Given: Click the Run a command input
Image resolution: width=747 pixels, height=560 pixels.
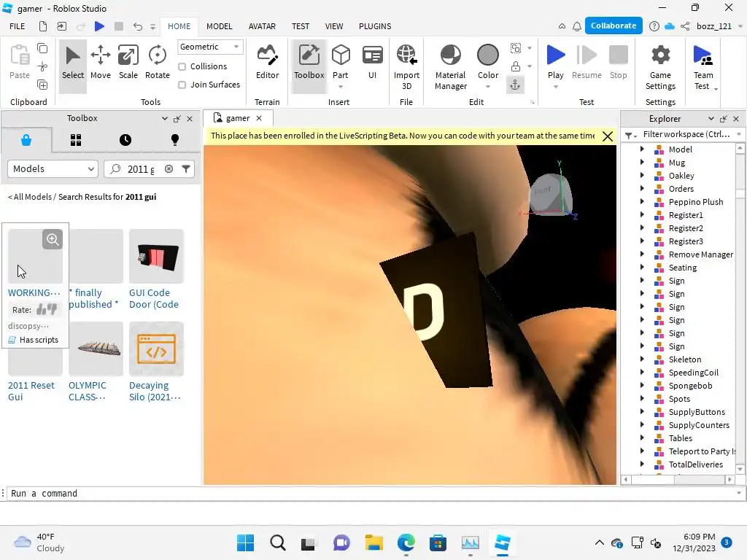Looking at the screenshot, I should 371,494.
